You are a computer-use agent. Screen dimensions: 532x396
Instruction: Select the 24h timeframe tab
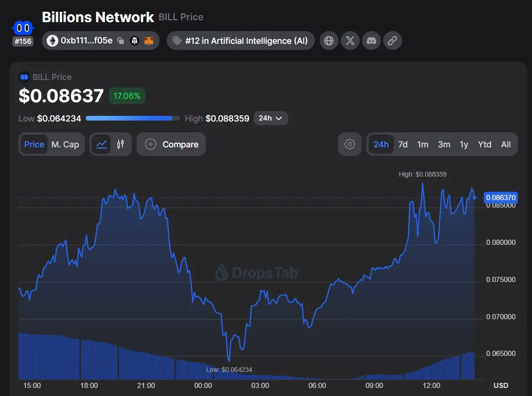click(381, 144)
